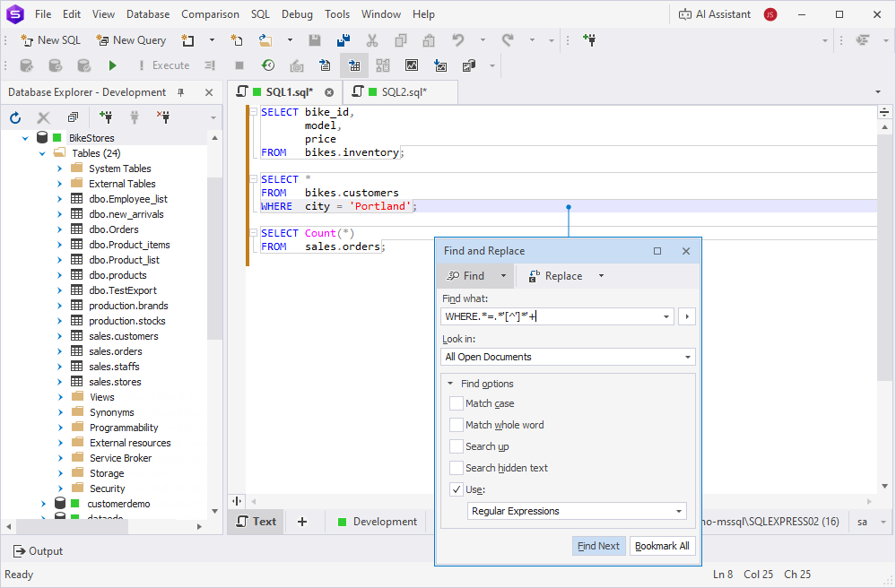Click the New SQL toolbar button
The image size is (896, 588).
click(x=51, y=40)
